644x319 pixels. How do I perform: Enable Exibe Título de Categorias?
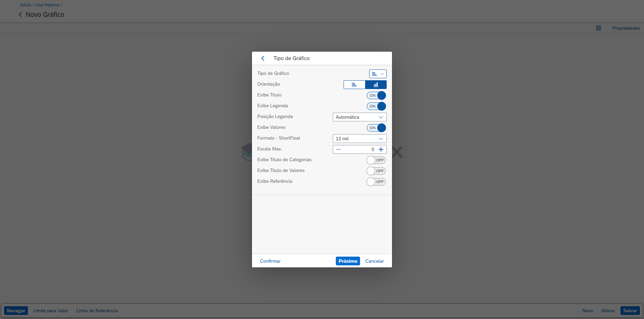(376, 160)
